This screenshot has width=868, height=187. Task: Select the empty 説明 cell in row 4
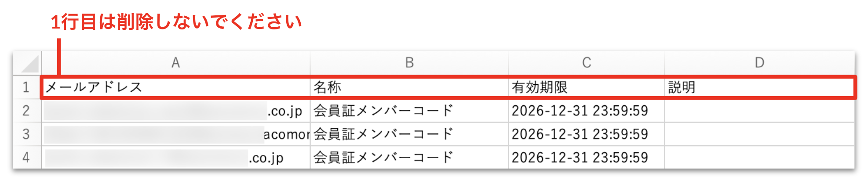pos(759,157)
